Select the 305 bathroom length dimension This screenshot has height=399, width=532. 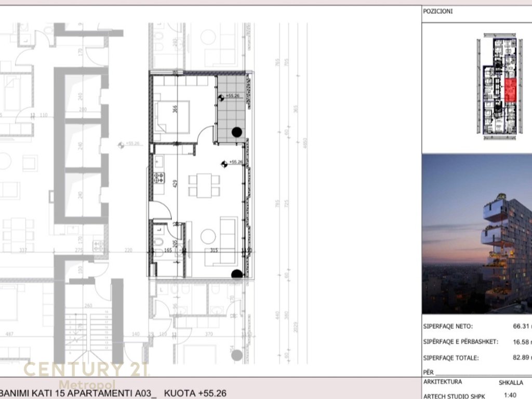pyautogui.click(x=175, y=244)
